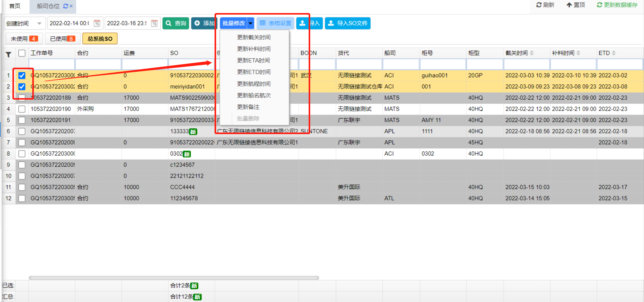Select 更新船名航次 from the menu
This screenshot has width=644, height=302.
click(x=254, y=95)
